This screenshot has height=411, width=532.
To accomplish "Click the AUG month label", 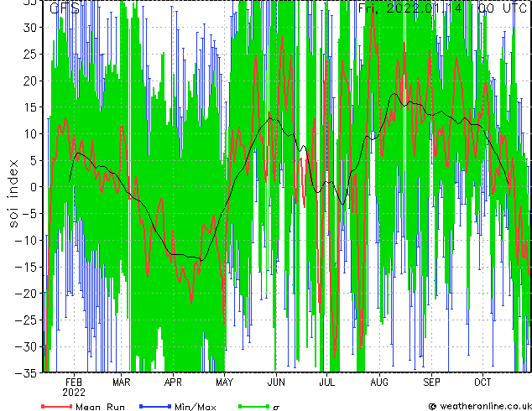I will 379,382.
